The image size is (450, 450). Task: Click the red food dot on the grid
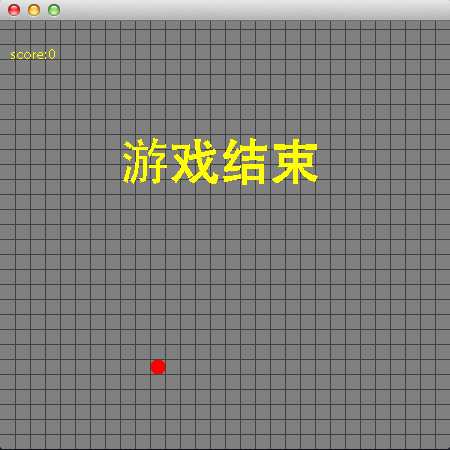(x=158, y=367)
